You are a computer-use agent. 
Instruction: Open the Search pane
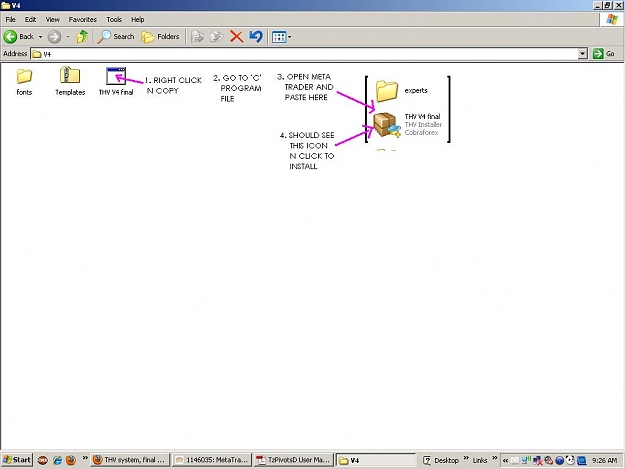[116, 37]
